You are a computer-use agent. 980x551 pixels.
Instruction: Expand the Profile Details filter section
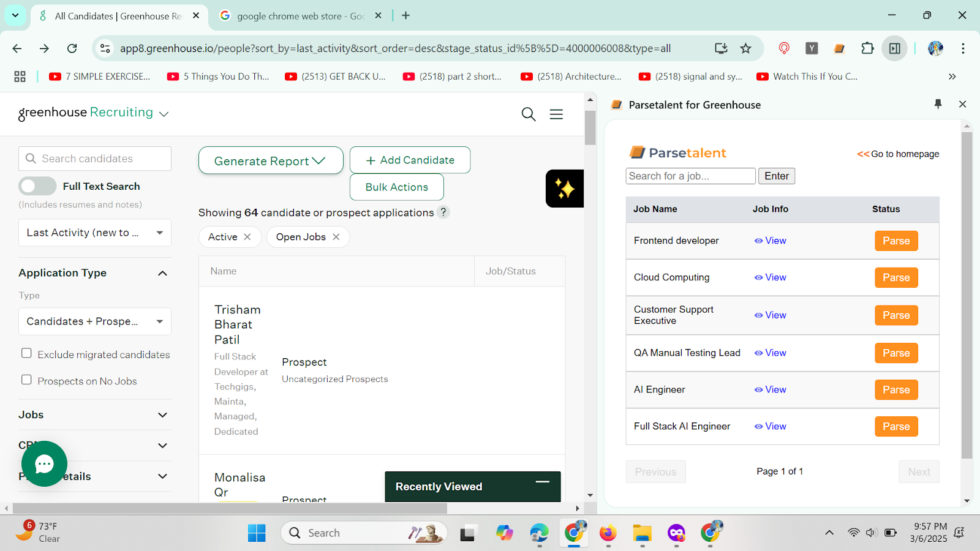point(162,476)
